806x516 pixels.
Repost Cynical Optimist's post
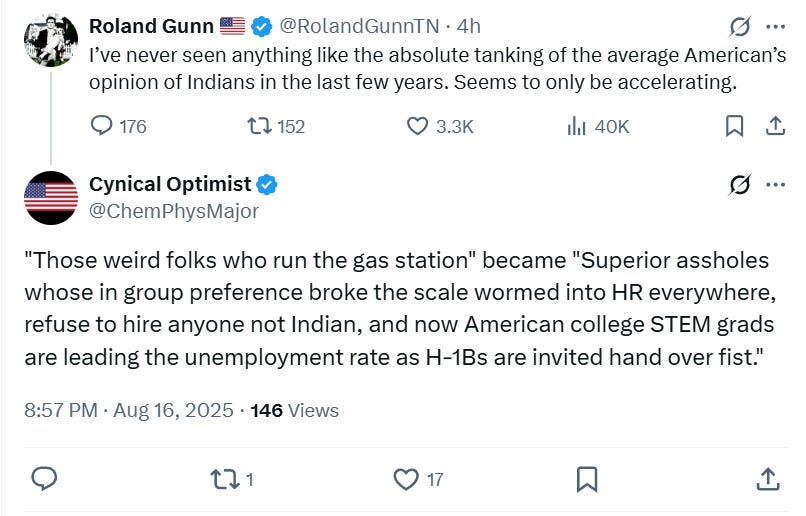[x=225, y=479]
